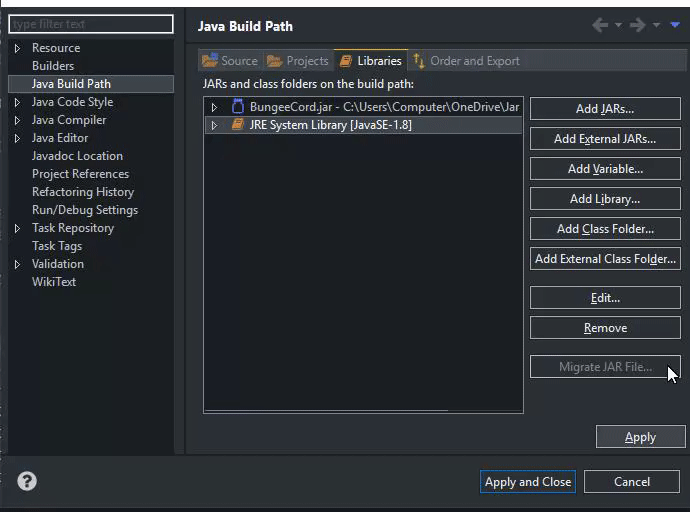690x512 pixels.
Task: Click the Add Class Folder... button
Action: click(x=605, y=229)
